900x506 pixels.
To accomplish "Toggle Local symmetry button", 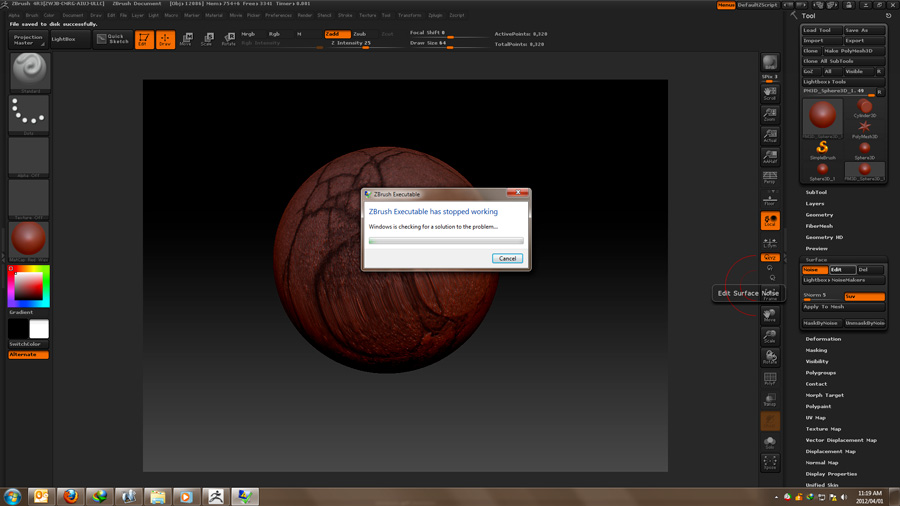I will point(770,221).
